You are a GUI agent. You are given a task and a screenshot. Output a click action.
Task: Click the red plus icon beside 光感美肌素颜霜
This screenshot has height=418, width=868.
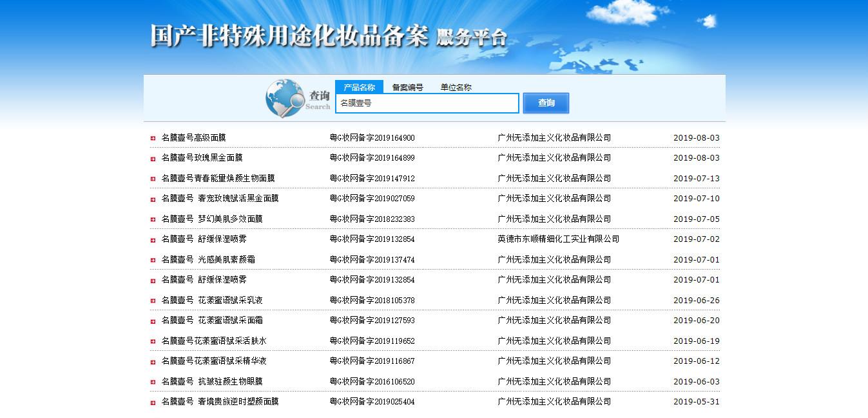153,260
